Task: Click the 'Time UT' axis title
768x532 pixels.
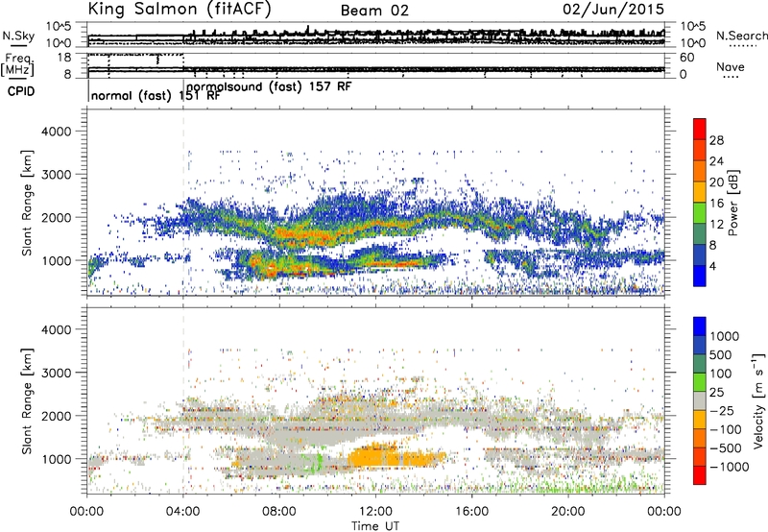Action: pos(375,525)
